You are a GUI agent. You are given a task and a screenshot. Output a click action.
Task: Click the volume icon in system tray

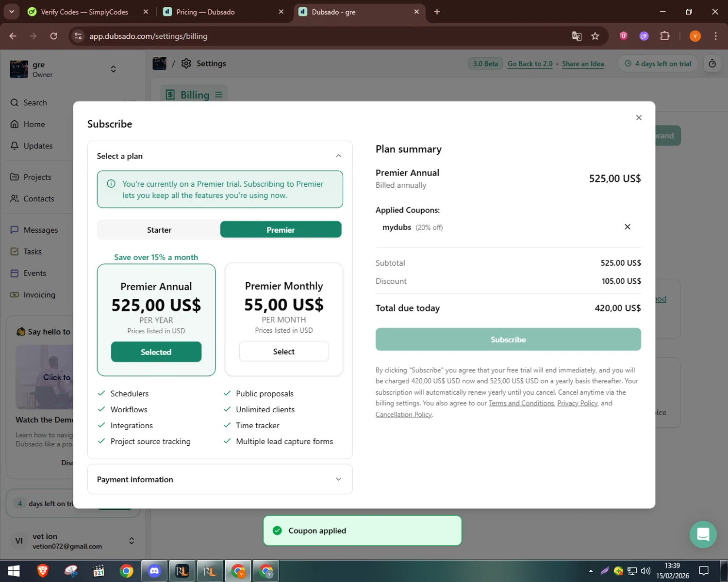pos(645,571)
